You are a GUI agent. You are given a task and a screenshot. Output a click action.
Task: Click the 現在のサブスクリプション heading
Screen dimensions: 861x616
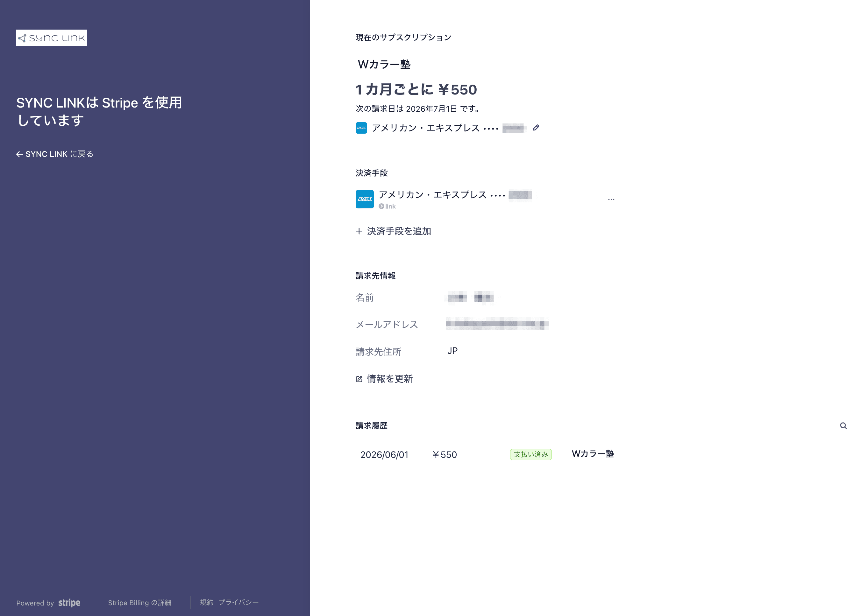coord(403,37)
